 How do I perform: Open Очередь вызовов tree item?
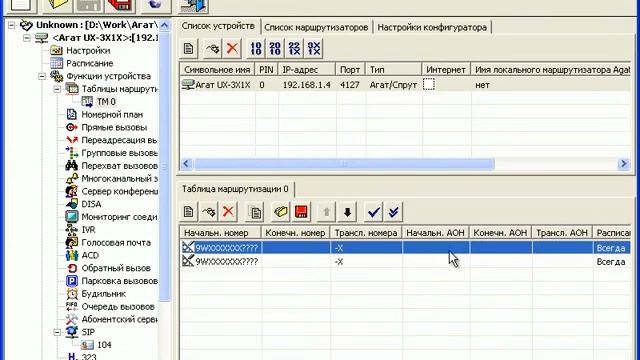coord(118,307)
